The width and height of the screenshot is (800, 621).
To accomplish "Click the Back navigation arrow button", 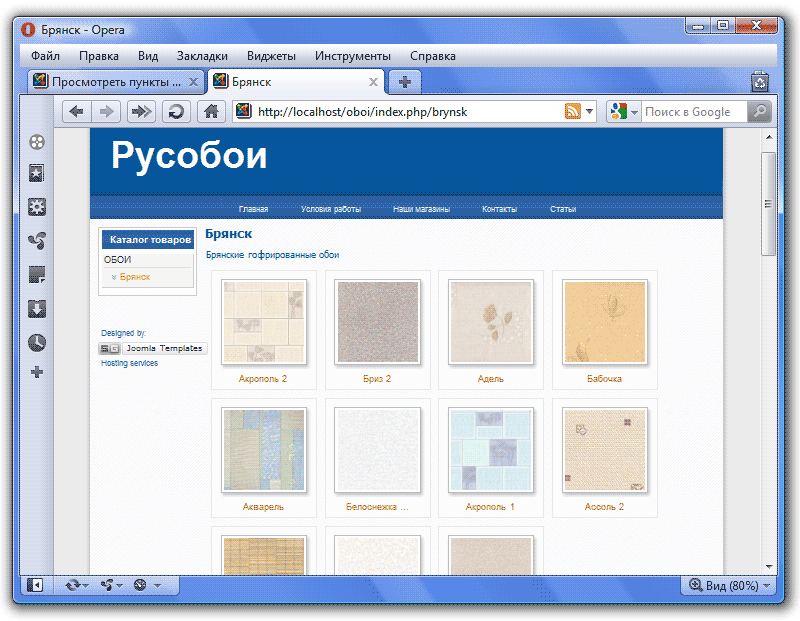I will [77, 112].
